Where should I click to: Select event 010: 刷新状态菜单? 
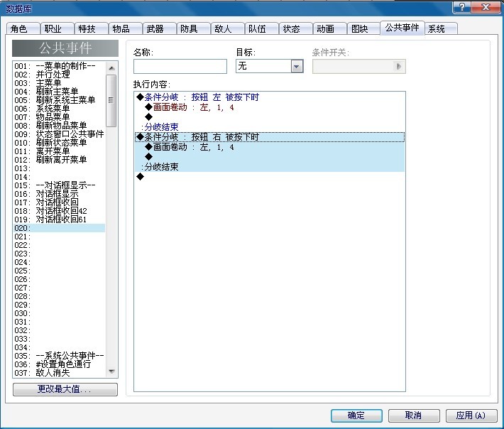pos(59,143)
